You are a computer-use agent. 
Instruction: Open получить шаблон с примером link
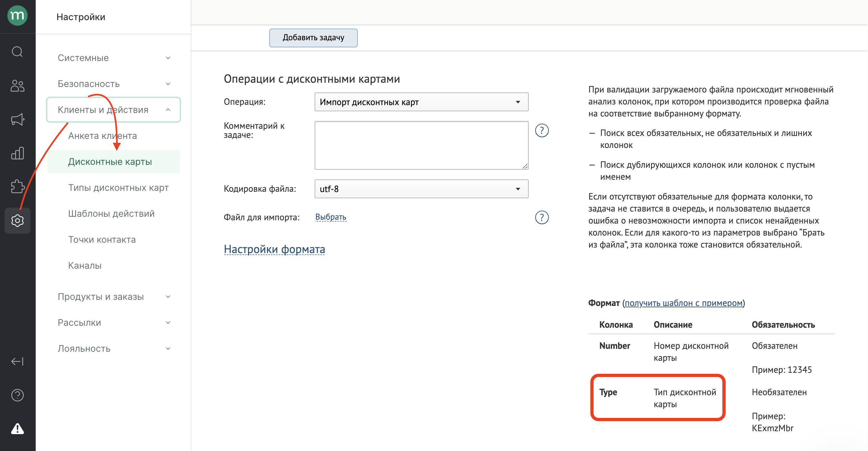click(x=683, y=303)
